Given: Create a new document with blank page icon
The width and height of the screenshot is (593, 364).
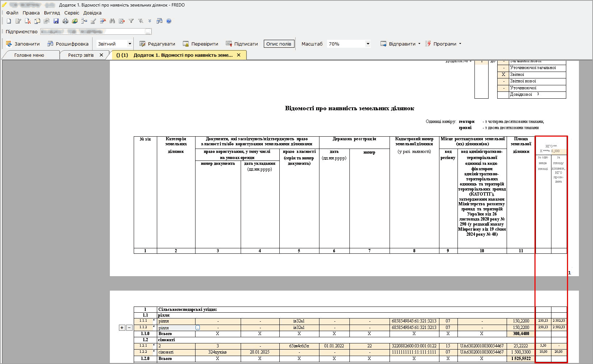Looking at the screenshot, I should (x=9, y=21).
